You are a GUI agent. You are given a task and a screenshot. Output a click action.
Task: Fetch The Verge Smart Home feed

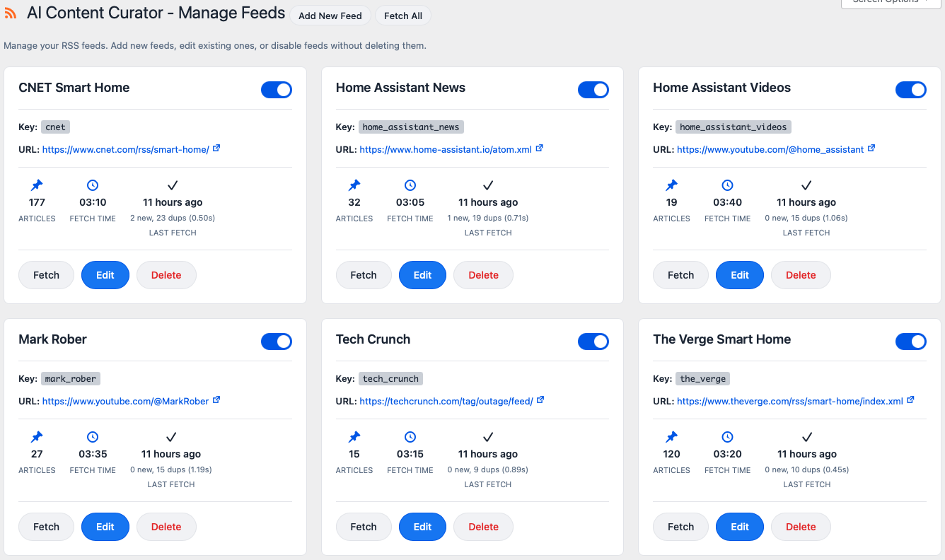(x=681, y=527)
